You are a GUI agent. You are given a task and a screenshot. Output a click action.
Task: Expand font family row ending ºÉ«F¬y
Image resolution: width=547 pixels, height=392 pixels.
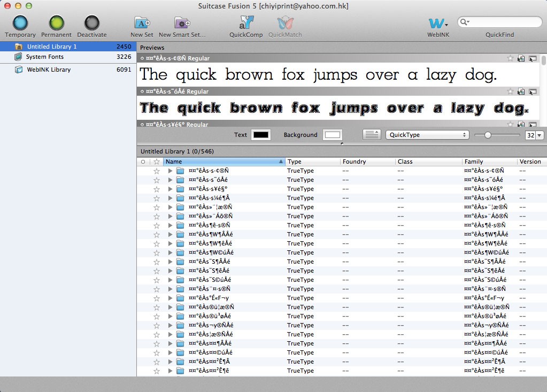point(170,298)
